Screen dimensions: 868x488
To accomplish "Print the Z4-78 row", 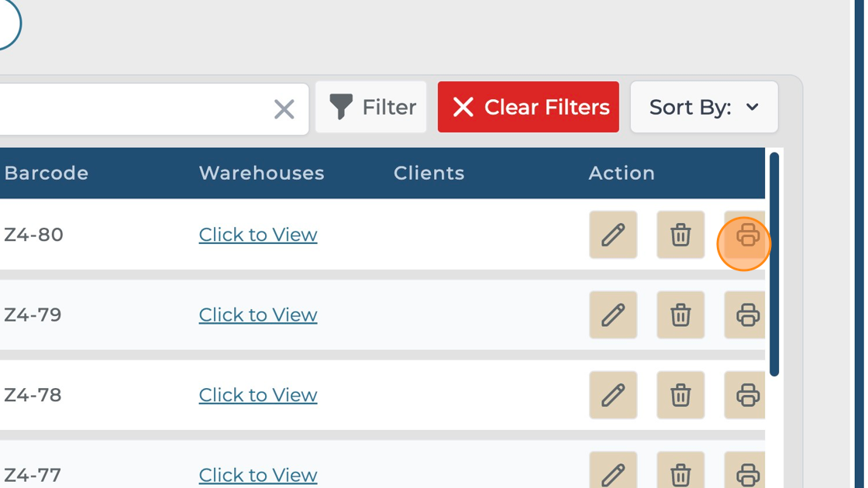I will pyautogui.click(x=746, y=395).
